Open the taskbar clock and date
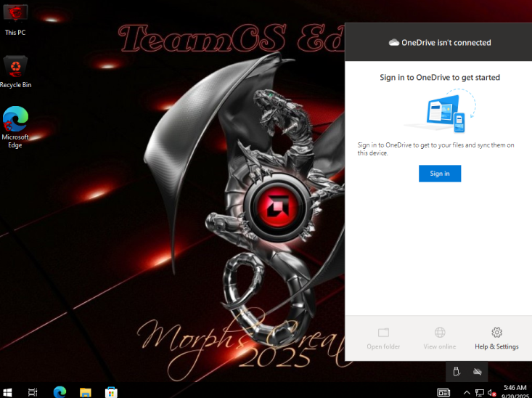The height and width of the screenshot is (398, 532). click(515, 392)
